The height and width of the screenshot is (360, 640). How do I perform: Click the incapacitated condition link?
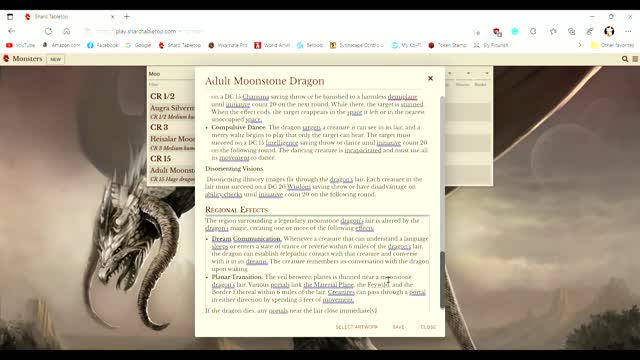point(363,150)
